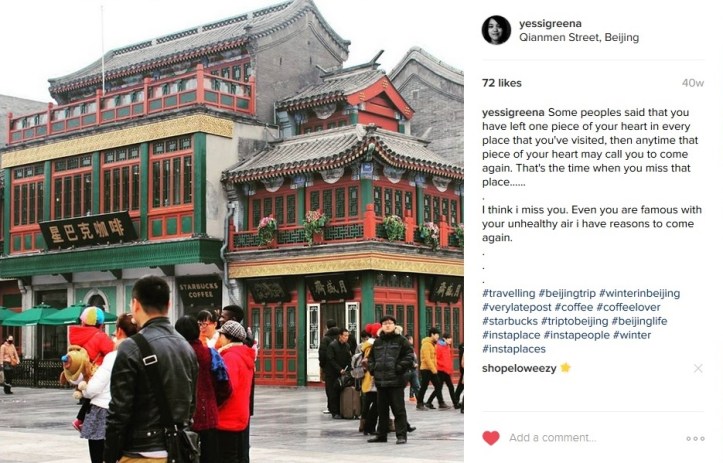The image size is (723, 463).
Task: Delete comment with the X icon
Action: coord(698,368)
